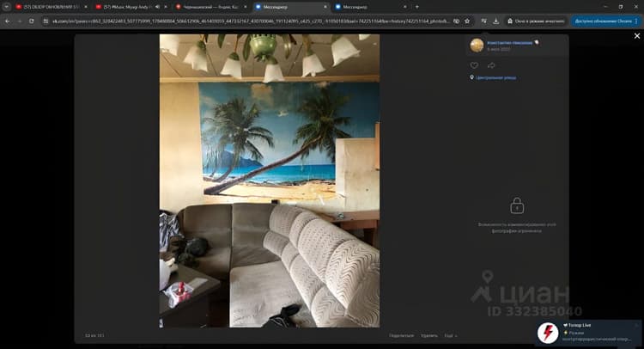Image resolution: width=644 pixels, height=349 pixels.
Task: Dismiss the Топор Live notification
Action: tap(636, 325)
